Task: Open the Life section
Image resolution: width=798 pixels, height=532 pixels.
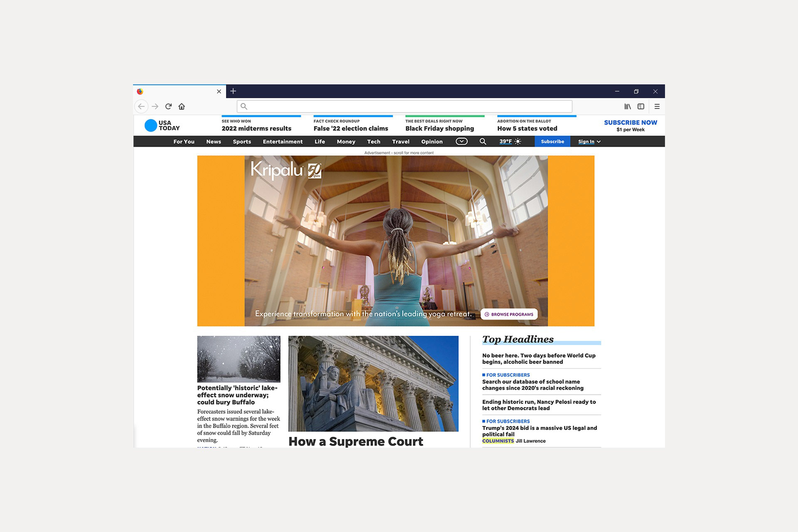Action: 320,142
